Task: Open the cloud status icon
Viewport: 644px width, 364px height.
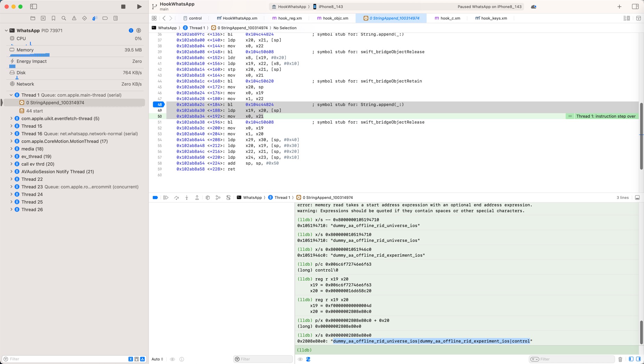Action: click(x=534, y=7)
